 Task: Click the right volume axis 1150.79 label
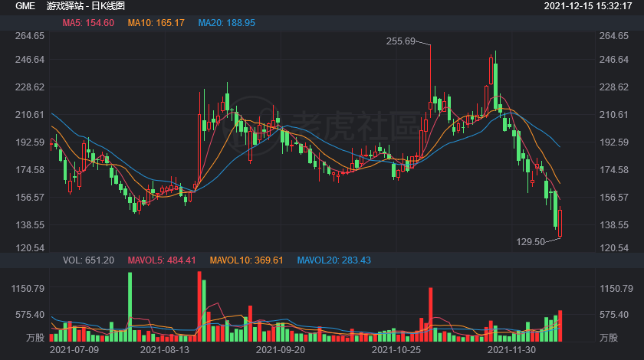click(616, 289)
